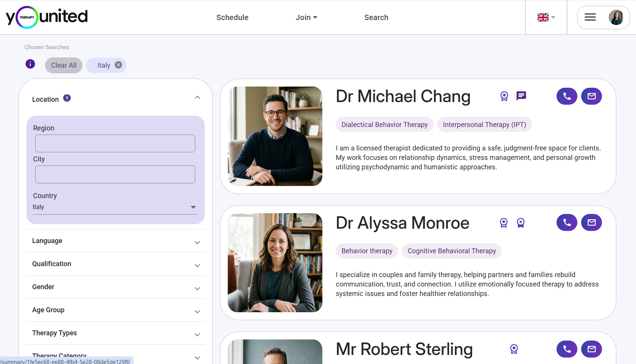View Dr Alyssa Monroe's certification badge icon

tap(503, 223)
